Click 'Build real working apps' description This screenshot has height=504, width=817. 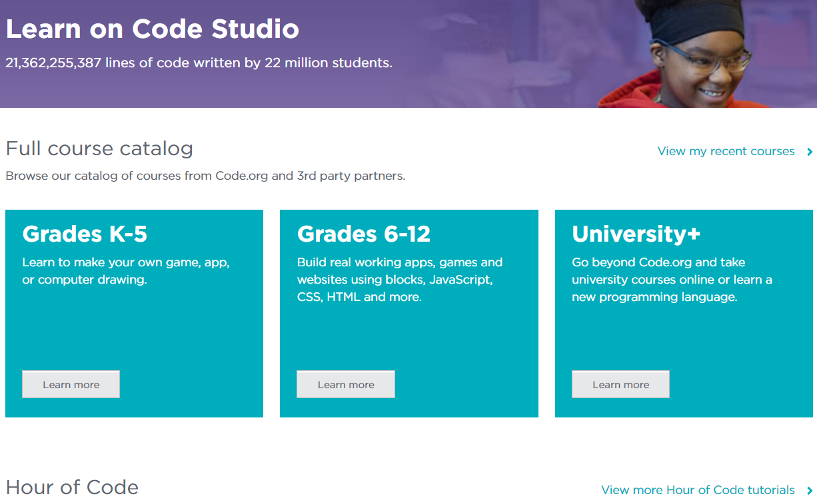400,280
